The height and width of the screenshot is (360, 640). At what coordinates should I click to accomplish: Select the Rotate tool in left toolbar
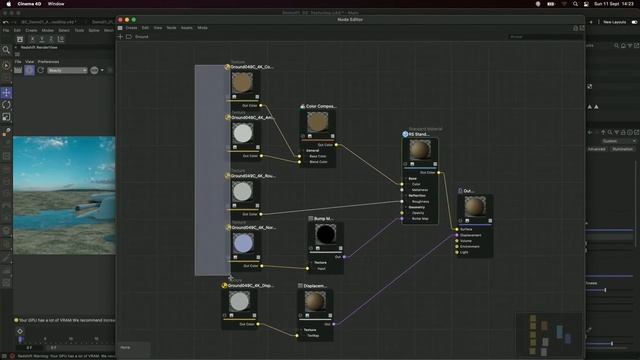coord(6,105)
